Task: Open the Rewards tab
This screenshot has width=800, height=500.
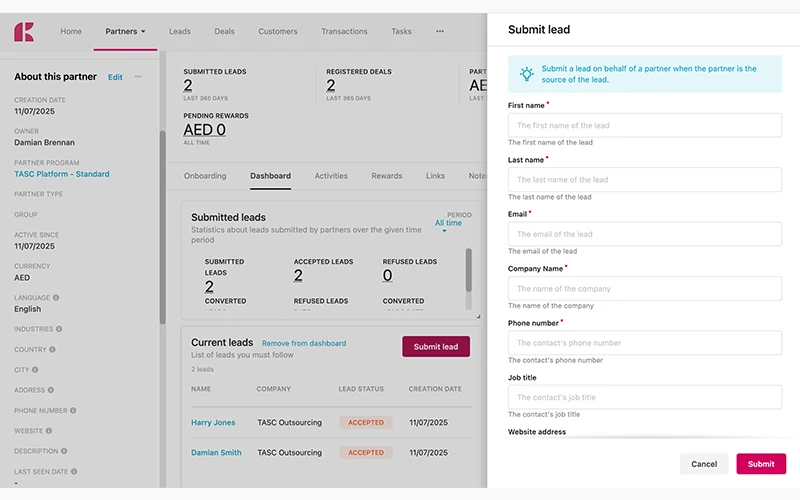Action: (387, 176)
